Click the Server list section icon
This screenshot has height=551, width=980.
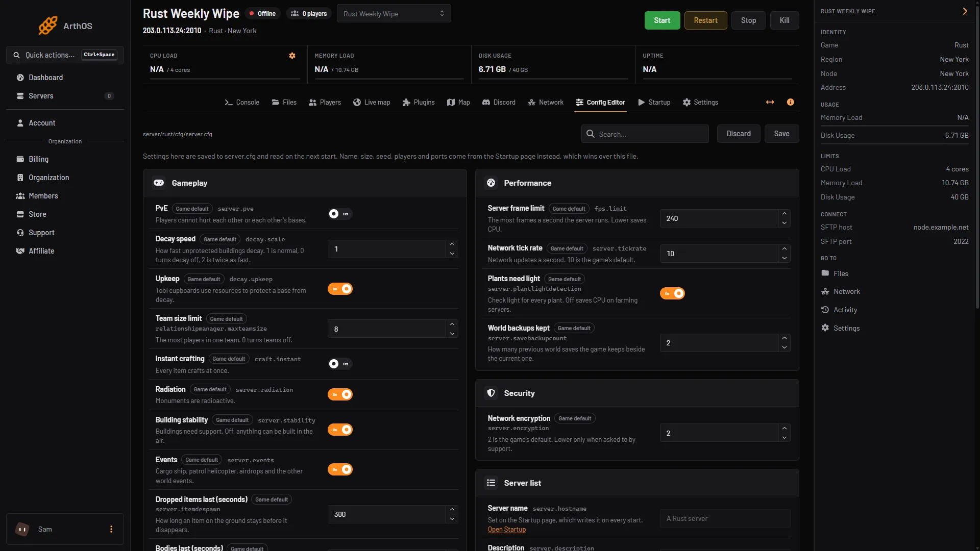point(491,483)
